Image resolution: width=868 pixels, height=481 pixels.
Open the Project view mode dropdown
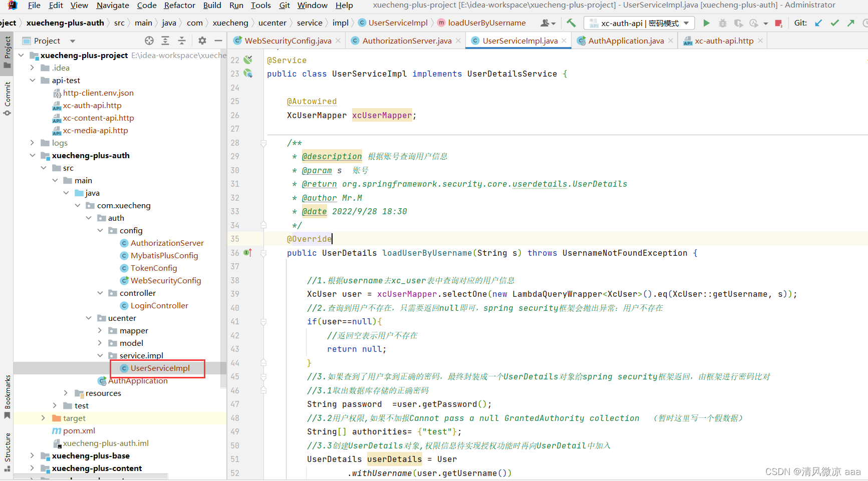tap(73, 41)
